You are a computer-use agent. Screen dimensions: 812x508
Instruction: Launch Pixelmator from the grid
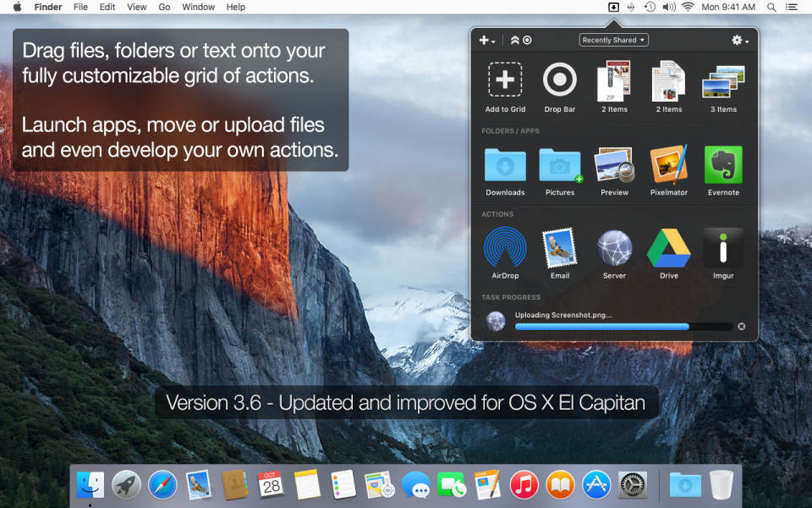point(668,164)
